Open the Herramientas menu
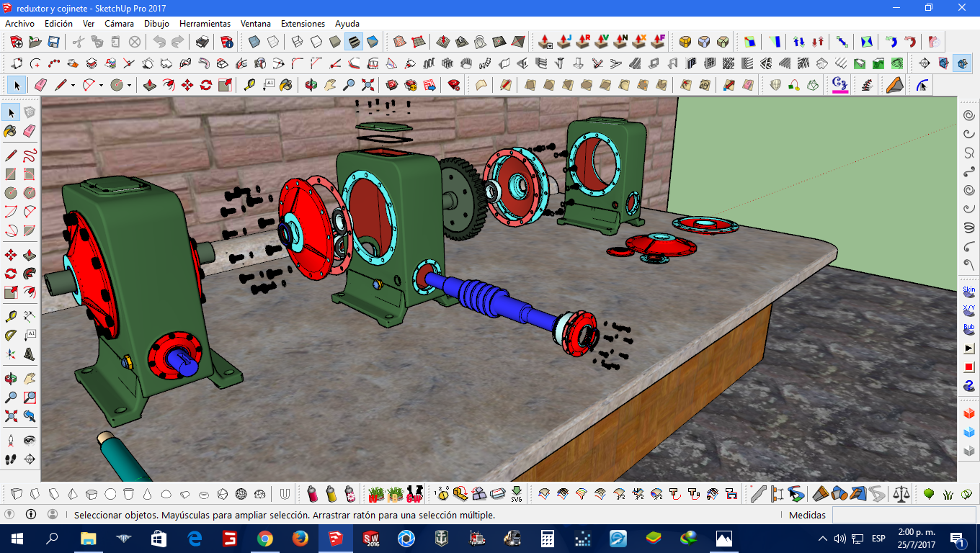Image resolution: width=980 pixels, height=553 pixels. click(x=205, y=24)
